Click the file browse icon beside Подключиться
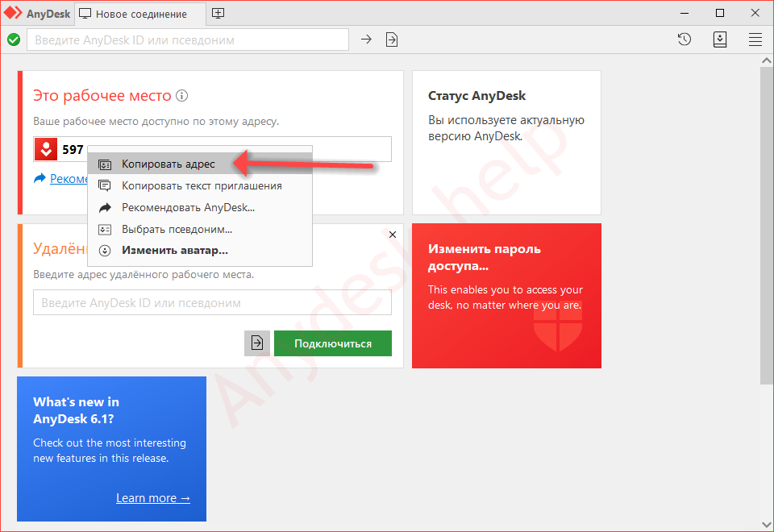Viewport: 774px width, 532px height. [x=257, y=343]
